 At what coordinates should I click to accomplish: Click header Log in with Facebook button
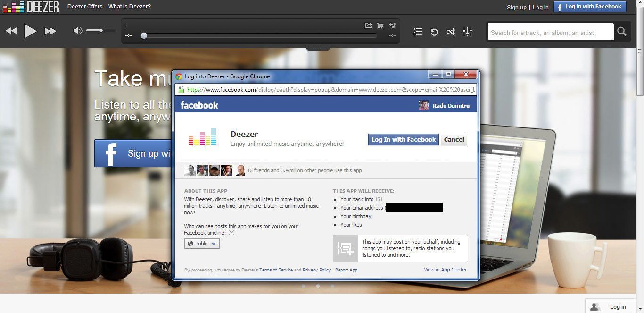[590, 7]
